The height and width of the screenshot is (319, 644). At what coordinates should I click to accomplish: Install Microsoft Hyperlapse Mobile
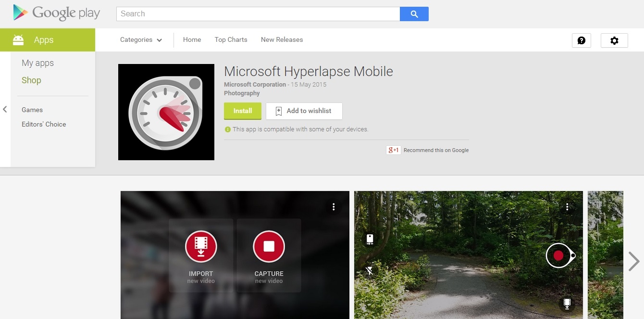pyautogui.click(x=242, y=110)
